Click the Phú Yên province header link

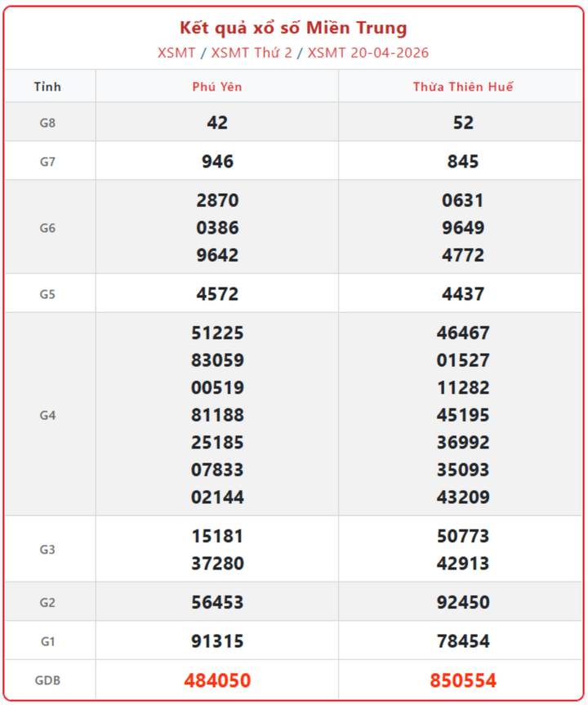click(x=217, y=87)
